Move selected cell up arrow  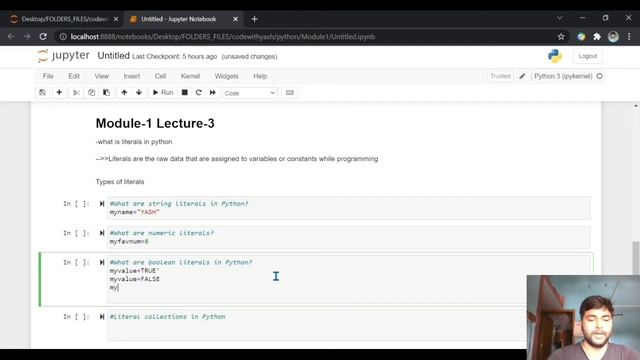coord(124,93)
